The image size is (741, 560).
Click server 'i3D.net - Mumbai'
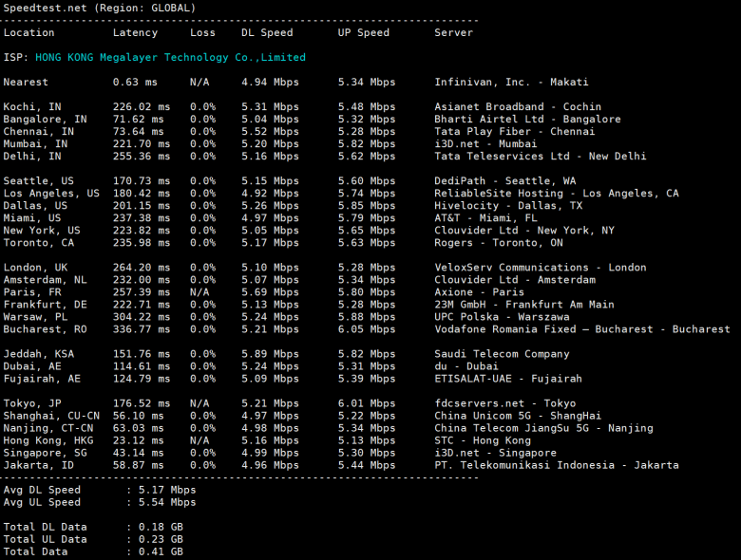point(485,143)
